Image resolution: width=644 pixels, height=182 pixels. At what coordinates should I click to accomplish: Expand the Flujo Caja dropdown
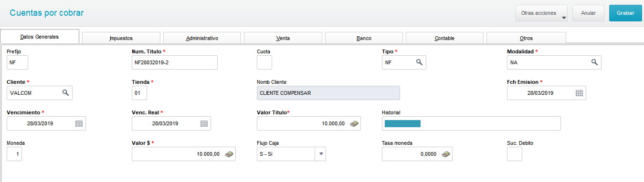pyautogui.click(x=321, y=154)
